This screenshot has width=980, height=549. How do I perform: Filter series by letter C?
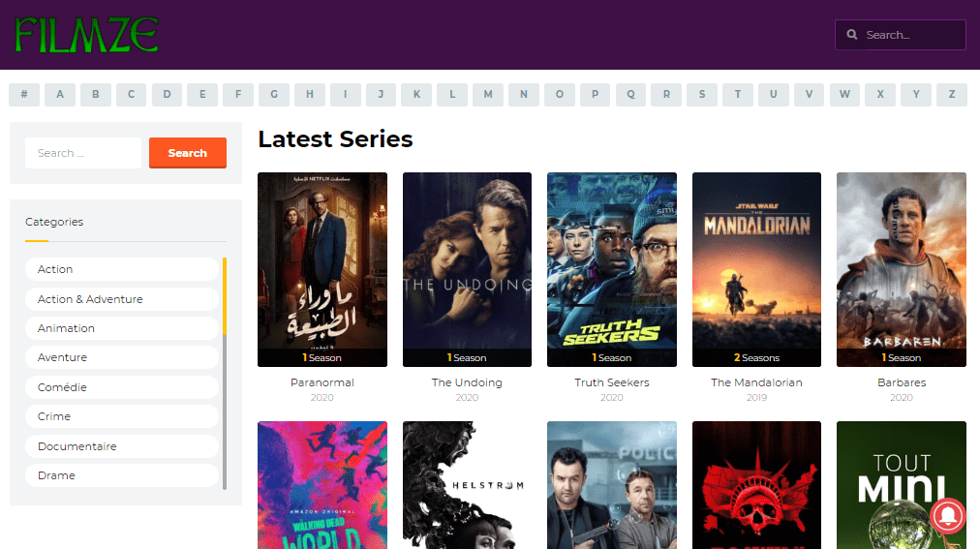click(x=132, y=94)
